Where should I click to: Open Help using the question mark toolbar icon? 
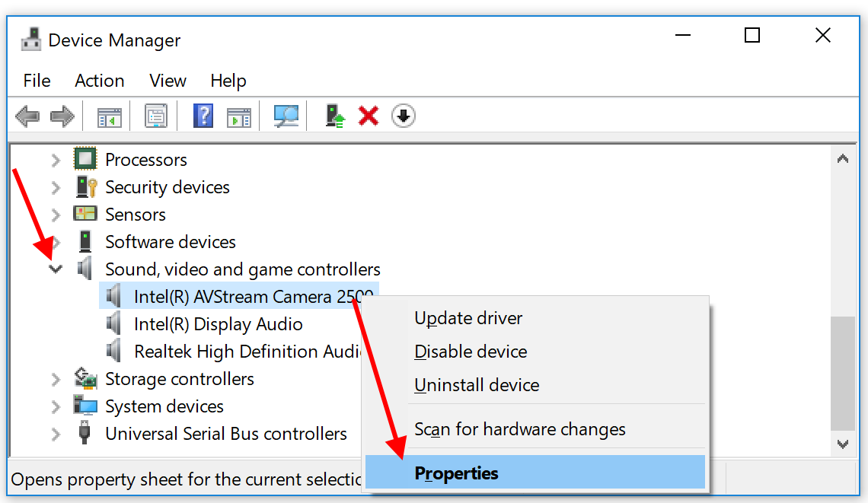[x=203, y=116]
